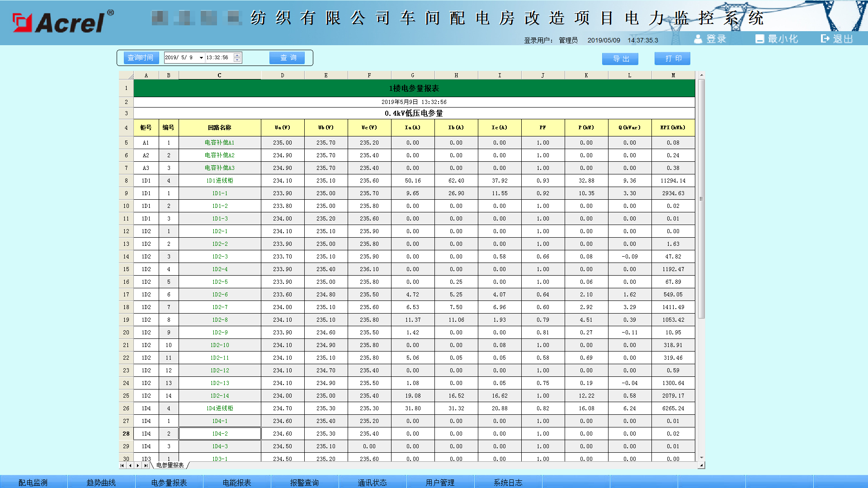Go to first sheet navigation arrow
This screenshot has height=488, width=868.
pos(122,465)
